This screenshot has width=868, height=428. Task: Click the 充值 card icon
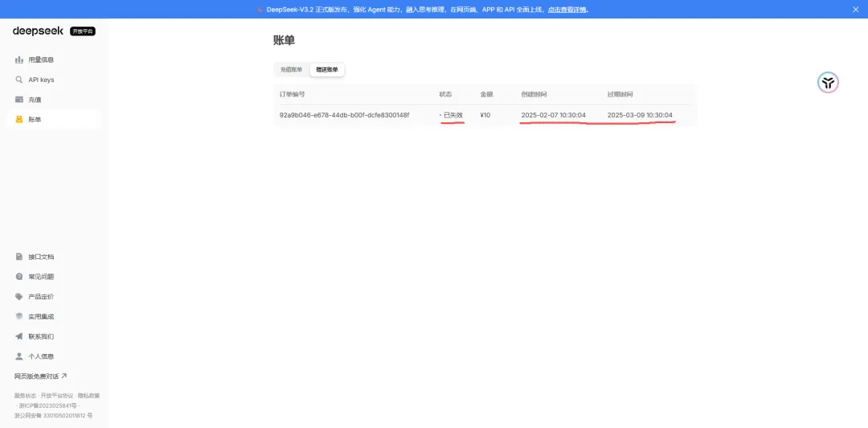tap(18, 99)
